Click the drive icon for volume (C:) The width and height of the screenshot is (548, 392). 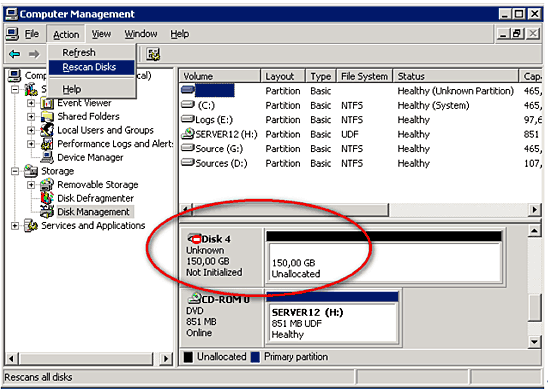(188, 104)
